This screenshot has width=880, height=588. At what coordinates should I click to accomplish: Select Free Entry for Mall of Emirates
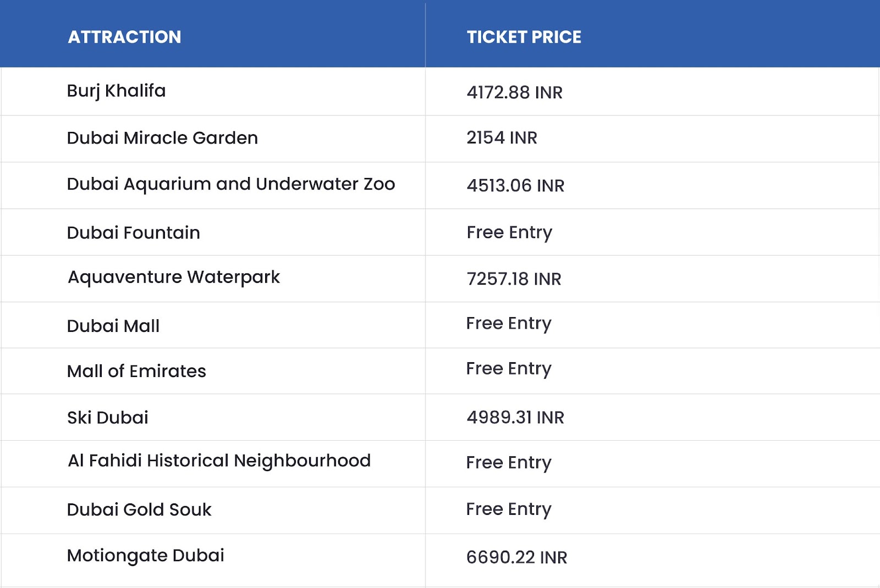pyautogui.click(x=509, y=369)
